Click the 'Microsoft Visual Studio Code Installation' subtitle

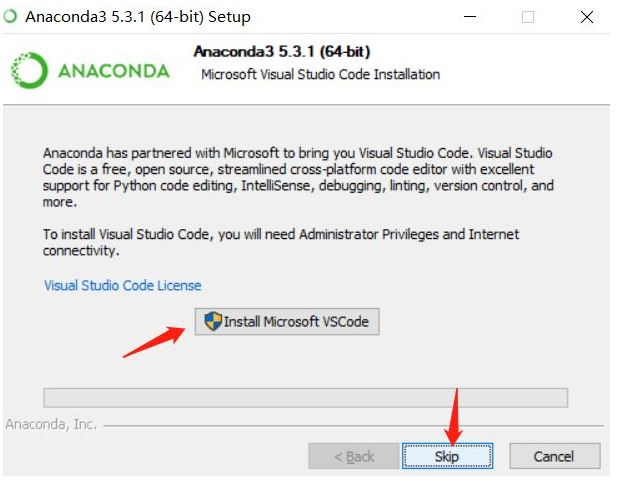click(320, 75)
